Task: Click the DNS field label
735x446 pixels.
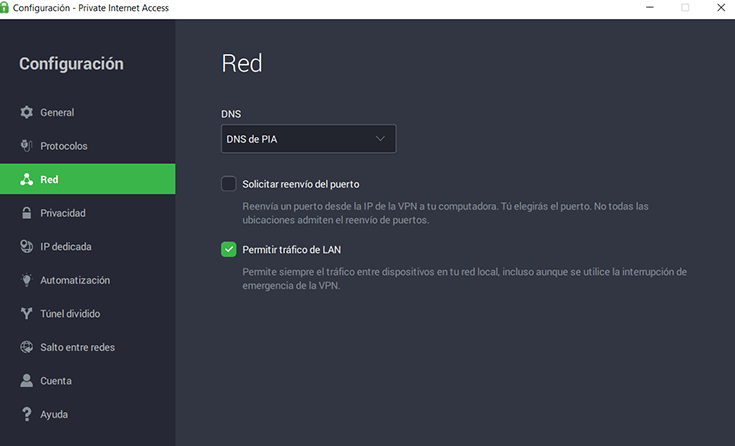Action: (x=231, y=114)
